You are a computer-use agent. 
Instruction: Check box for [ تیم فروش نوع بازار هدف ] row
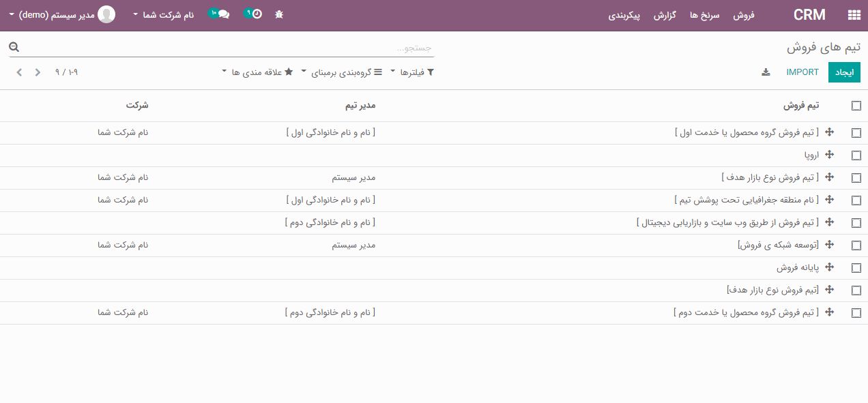click(856, 178)
